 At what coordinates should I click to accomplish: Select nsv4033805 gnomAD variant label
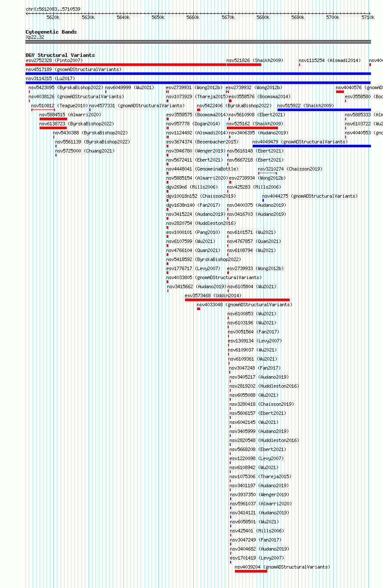click(x=214, y=277)
